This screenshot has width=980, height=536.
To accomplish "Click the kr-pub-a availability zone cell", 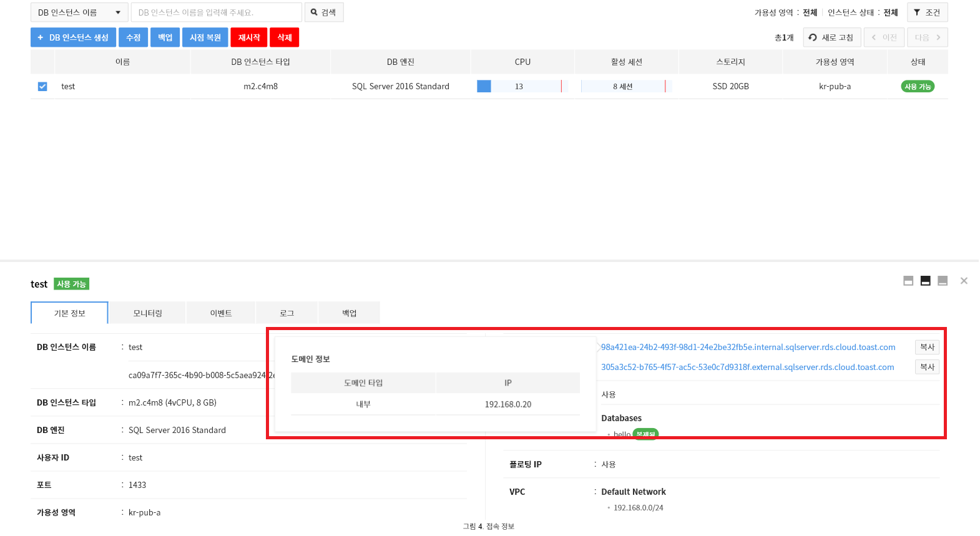I will [835, 86].
